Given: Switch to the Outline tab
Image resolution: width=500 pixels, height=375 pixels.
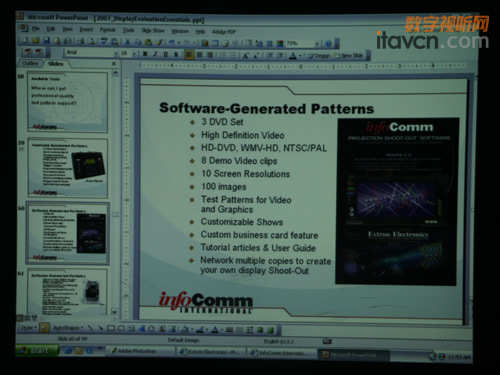Looking at the screenshot, I should click(30, 63).
